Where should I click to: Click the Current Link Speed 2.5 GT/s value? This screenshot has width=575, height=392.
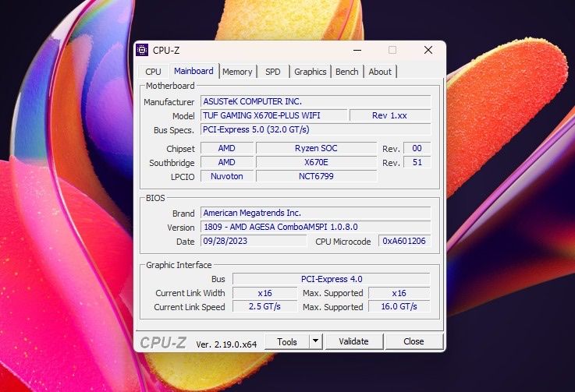click(264, 306)
